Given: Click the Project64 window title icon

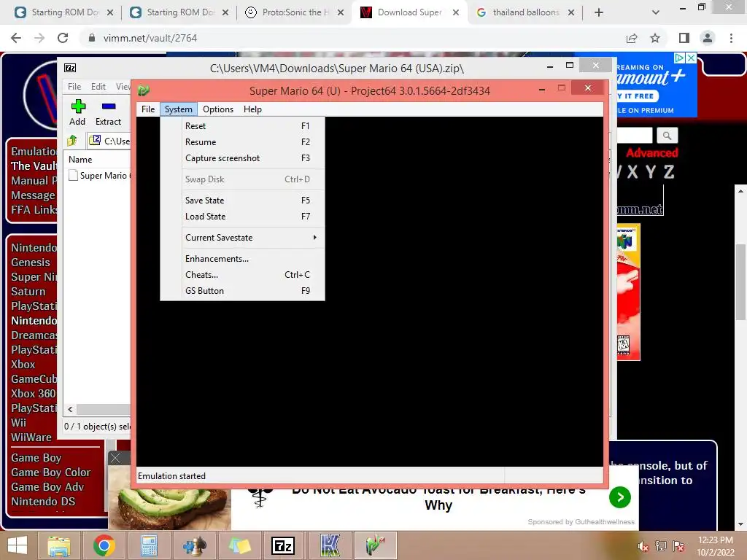Looking at the screenshot, I should click(x=144, y=90).
